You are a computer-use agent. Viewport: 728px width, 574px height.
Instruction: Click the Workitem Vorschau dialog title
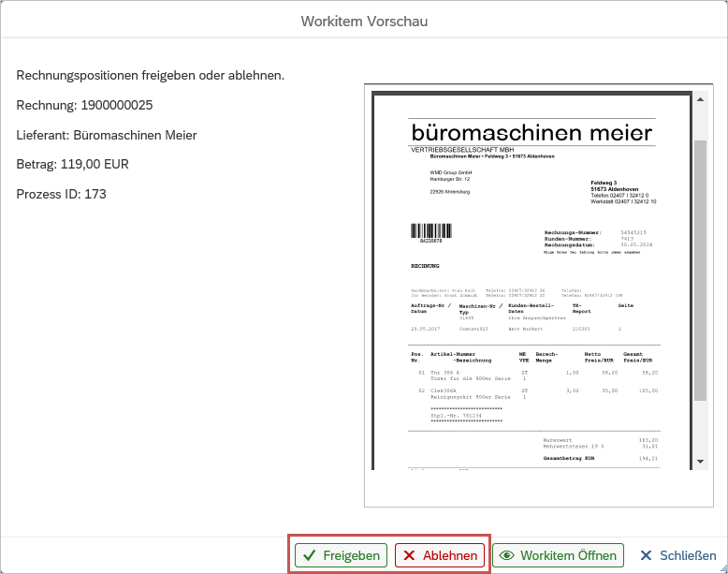[x=364, y=22]
